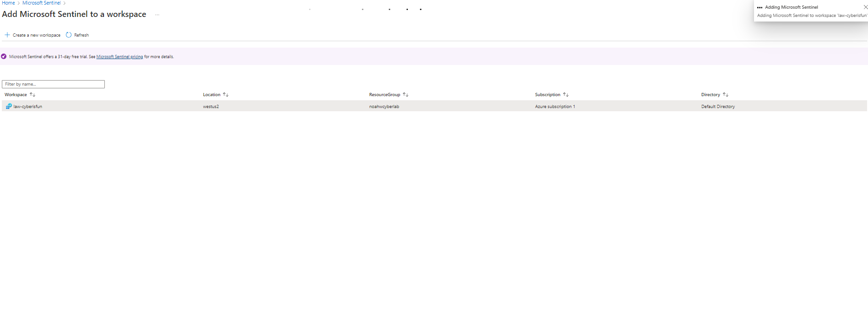Sort by Workspace column header
Image resolution: width=868 pixels, height=309 pixels.
tap(16, 95)
